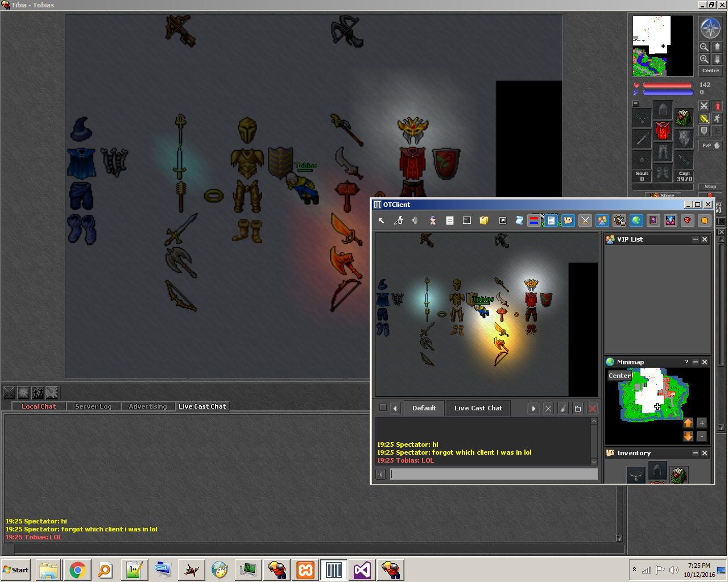Toggle inventory panel button in OTClient toolbar

[x=568, y=221]
